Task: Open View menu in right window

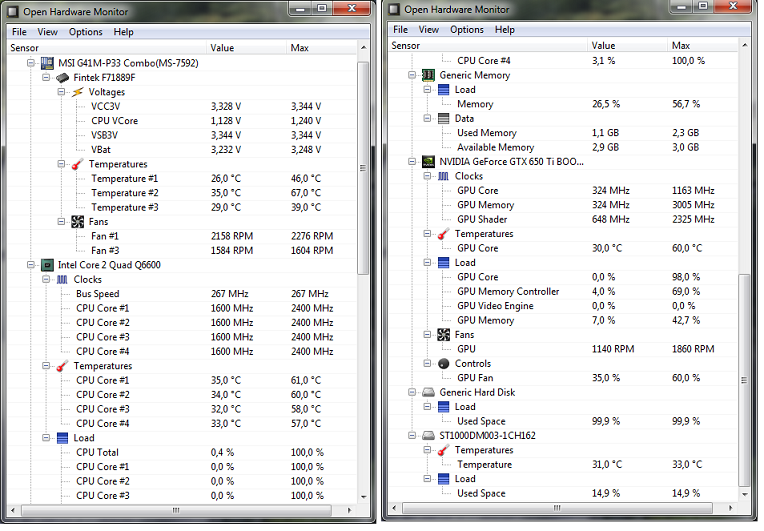Action: [x=429, y=30]
